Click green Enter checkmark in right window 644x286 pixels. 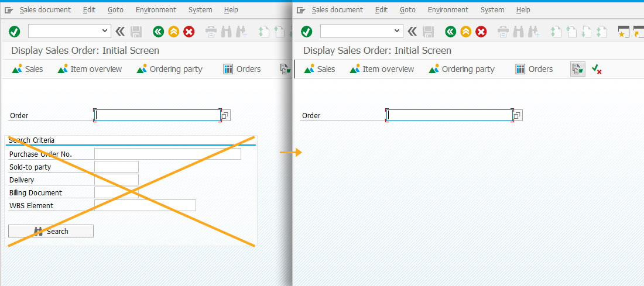[306, 32]
